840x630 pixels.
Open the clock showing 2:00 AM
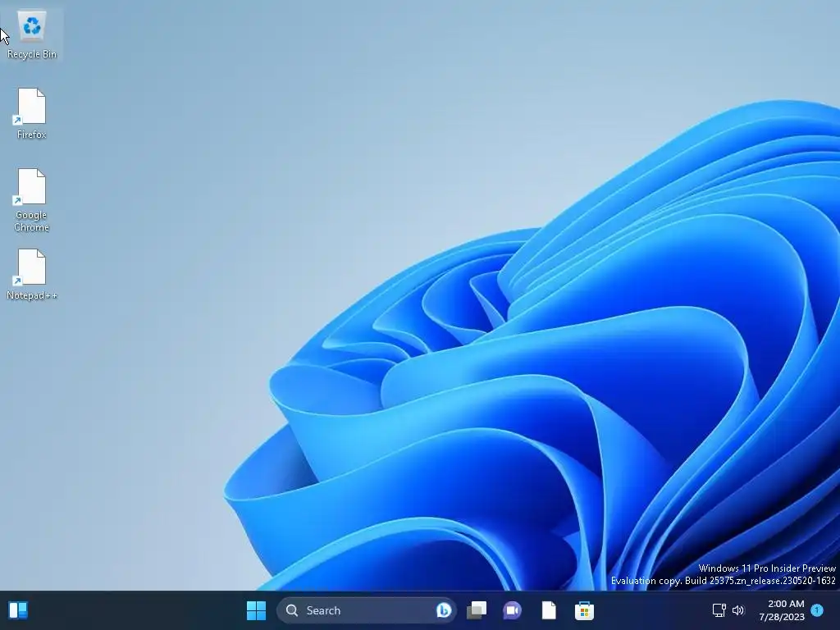point(786,604)
